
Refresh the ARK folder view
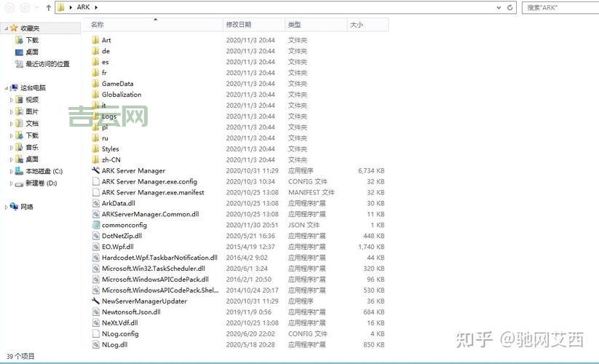[509, 7]
